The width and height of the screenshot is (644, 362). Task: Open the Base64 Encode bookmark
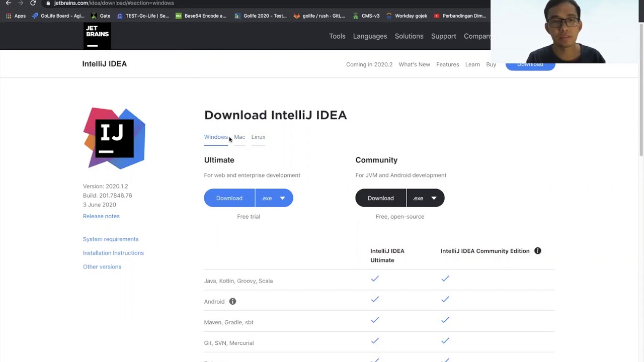tap(201, 16)
